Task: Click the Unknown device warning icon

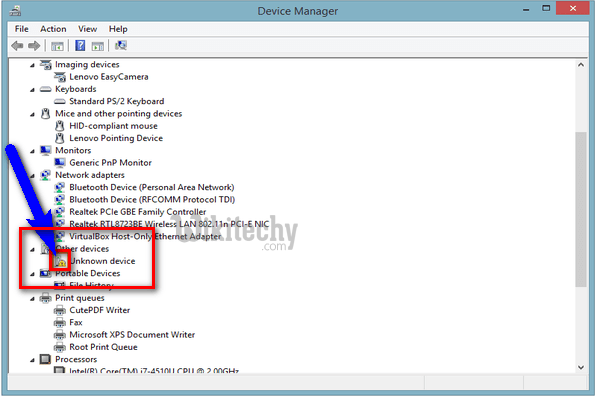Action: coord(61,261)
